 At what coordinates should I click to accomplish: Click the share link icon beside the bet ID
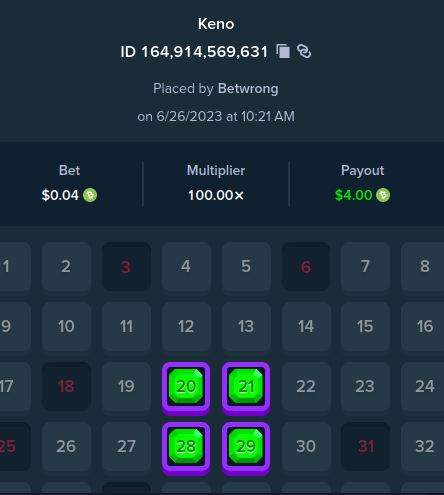(x=304, y=52)
